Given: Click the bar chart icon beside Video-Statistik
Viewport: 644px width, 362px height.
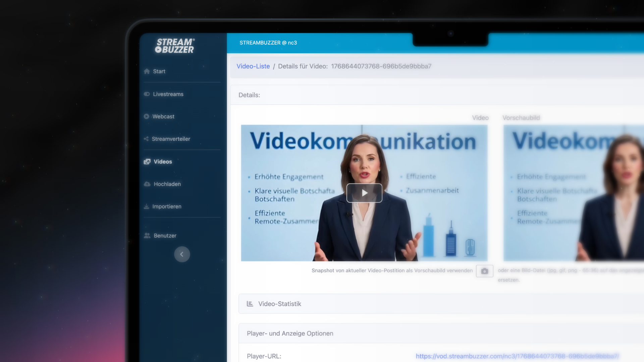Looking at the screenshot, I should click(250, 304).
